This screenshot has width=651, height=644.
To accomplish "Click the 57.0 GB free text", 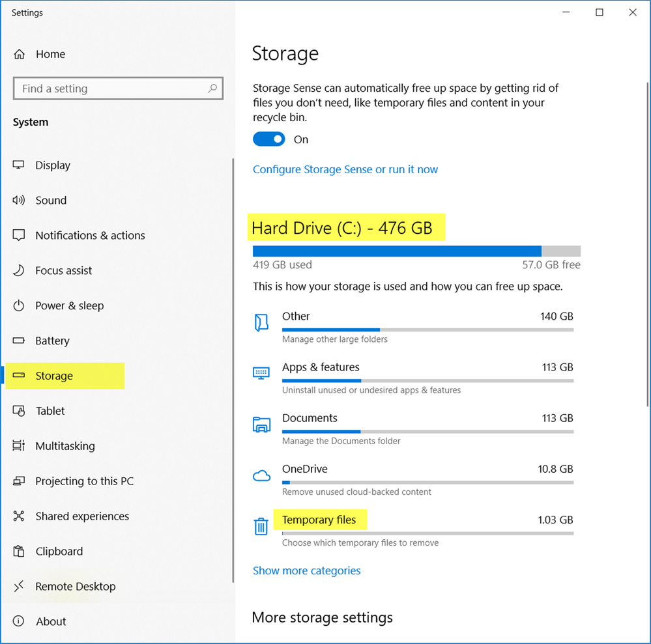I will tap(551, 265).
